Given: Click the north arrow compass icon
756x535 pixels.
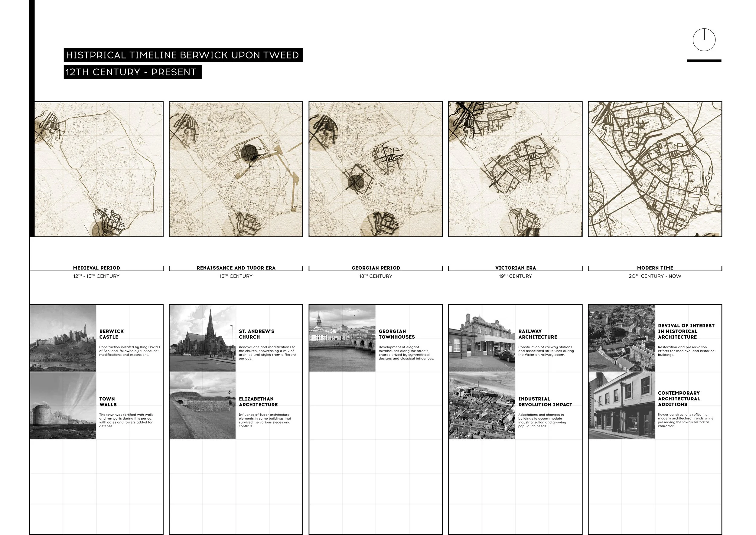Looking at the screenshot, I should [704, 40].
